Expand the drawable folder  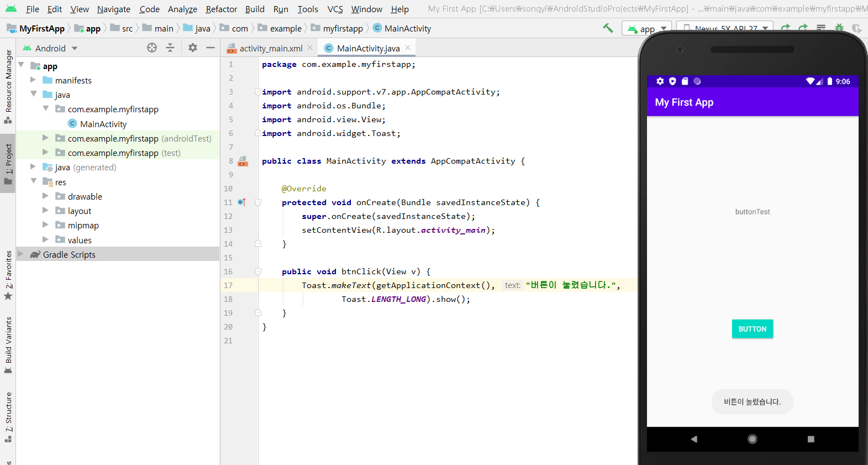pyautogui.click(x=46, y=196)
